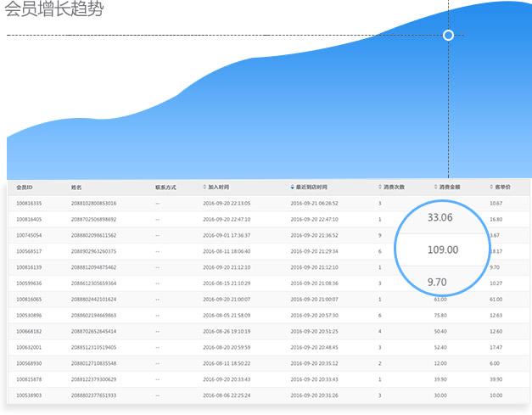Viewport: 532px width, 415px height.
Task: Open member ID 100816335
Action: tap(29, 204)
